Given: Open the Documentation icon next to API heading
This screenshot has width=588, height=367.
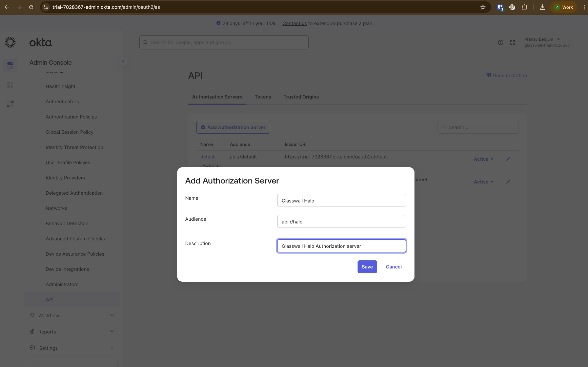Looking at the screenshot, I should (488, 75).
